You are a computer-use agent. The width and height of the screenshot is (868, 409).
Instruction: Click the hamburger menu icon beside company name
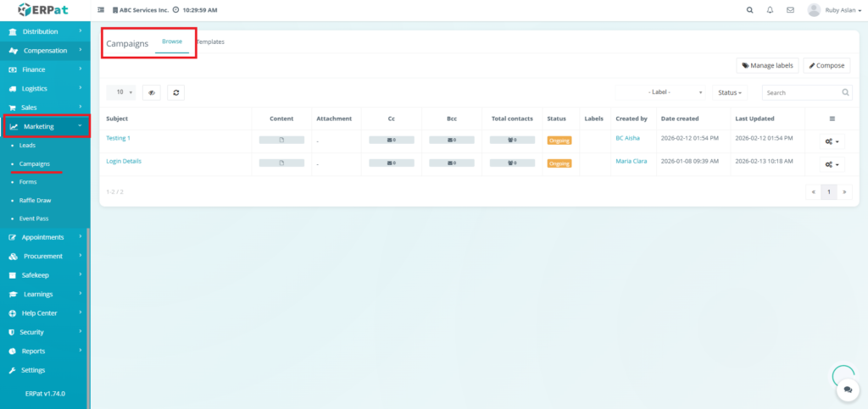click(x=102, y=10)
